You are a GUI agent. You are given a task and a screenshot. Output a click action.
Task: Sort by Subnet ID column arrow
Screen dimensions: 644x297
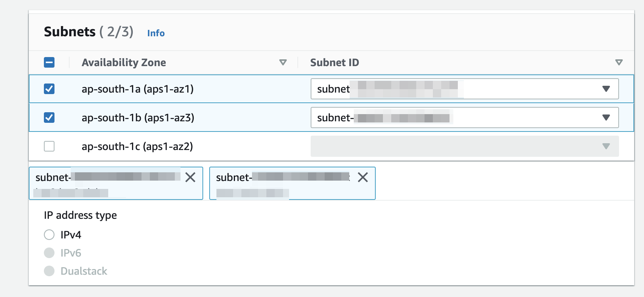pyautogui.click(x=619, y=62)
